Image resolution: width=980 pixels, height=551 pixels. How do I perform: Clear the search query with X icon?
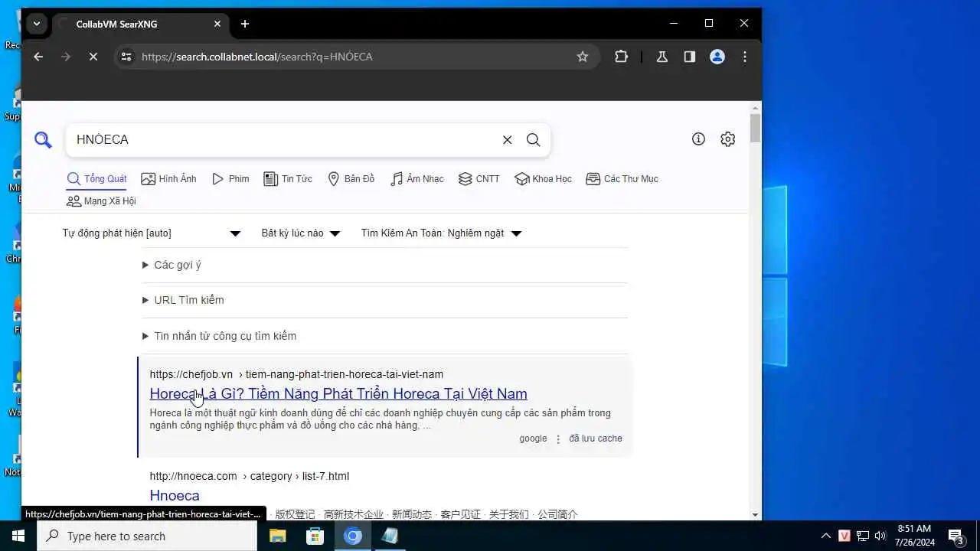click(507, 139)
